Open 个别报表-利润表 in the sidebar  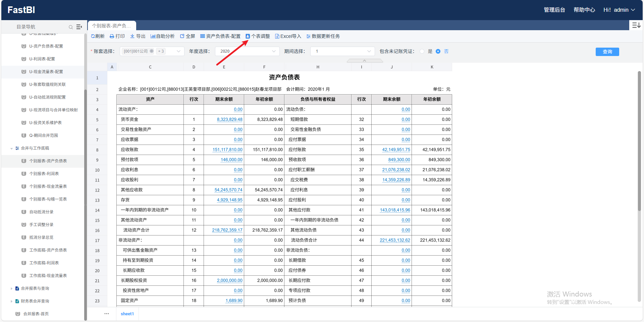pyautogui.click(x=44, y=174)
